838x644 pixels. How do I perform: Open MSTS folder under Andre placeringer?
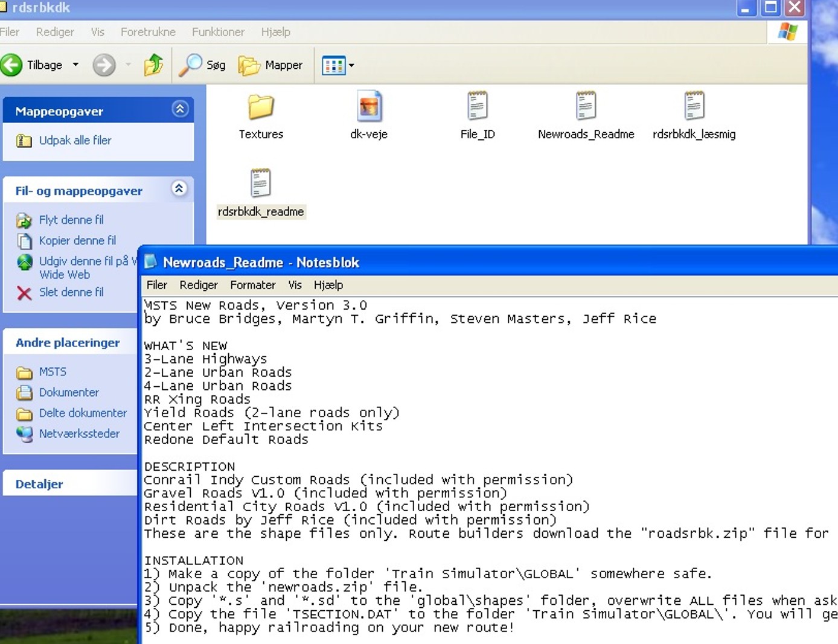coord(53,372)
